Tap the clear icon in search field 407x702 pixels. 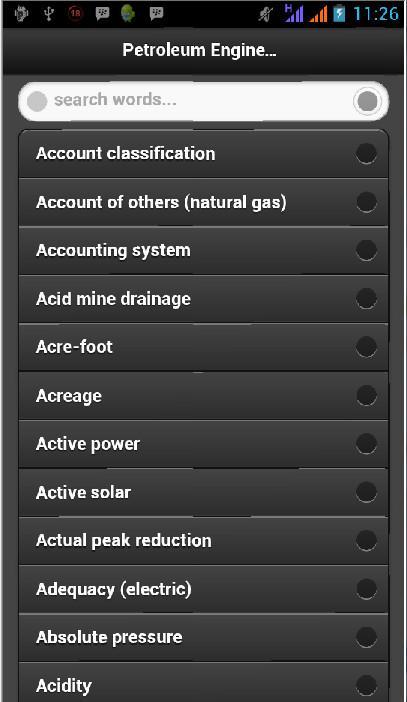(x=367, y=102)
